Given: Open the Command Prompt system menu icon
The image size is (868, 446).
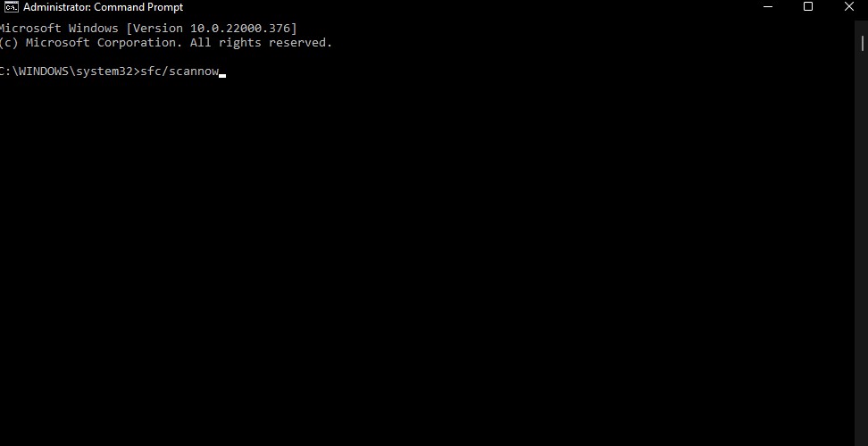Looking at the screenshot, I should click(11, 6).
